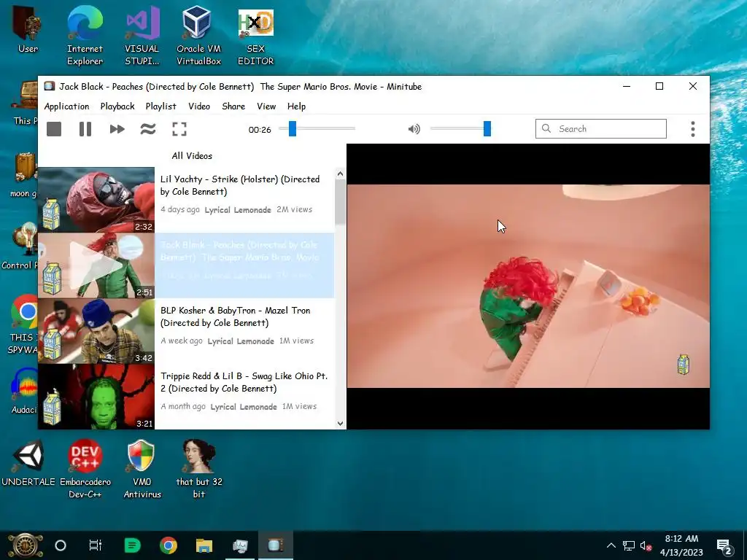The width and height of the screenshot is (747, 560).
Task: Select the BLP Kosher Mazel Tron thumbnail
Action: coord(96,331)
